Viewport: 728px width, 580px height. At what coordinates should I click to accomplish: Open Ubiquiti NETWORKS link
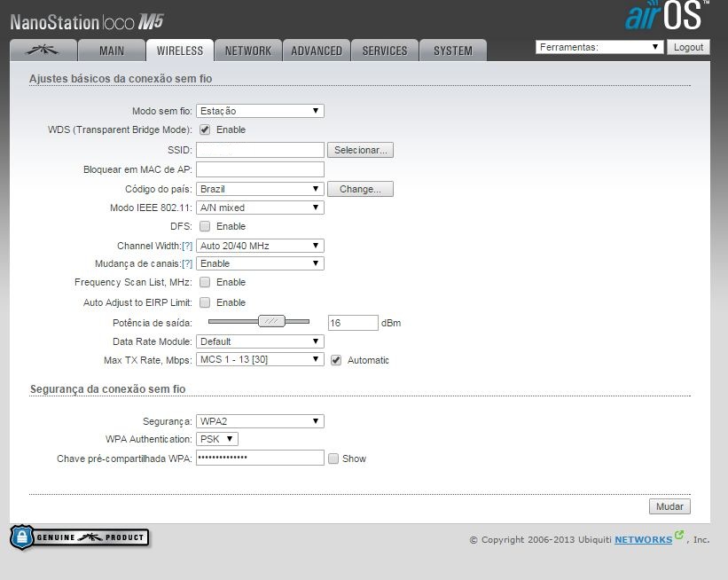644,539
